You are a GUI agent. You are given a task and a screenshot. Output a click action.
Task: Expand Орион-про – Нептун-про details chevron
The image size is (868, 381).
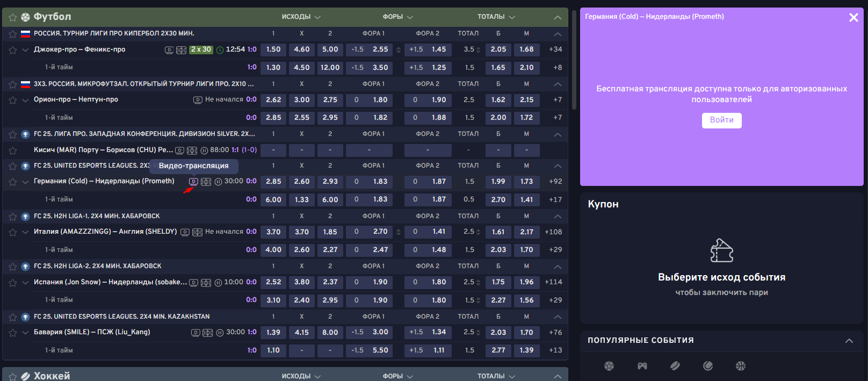(x=25, y=100)
